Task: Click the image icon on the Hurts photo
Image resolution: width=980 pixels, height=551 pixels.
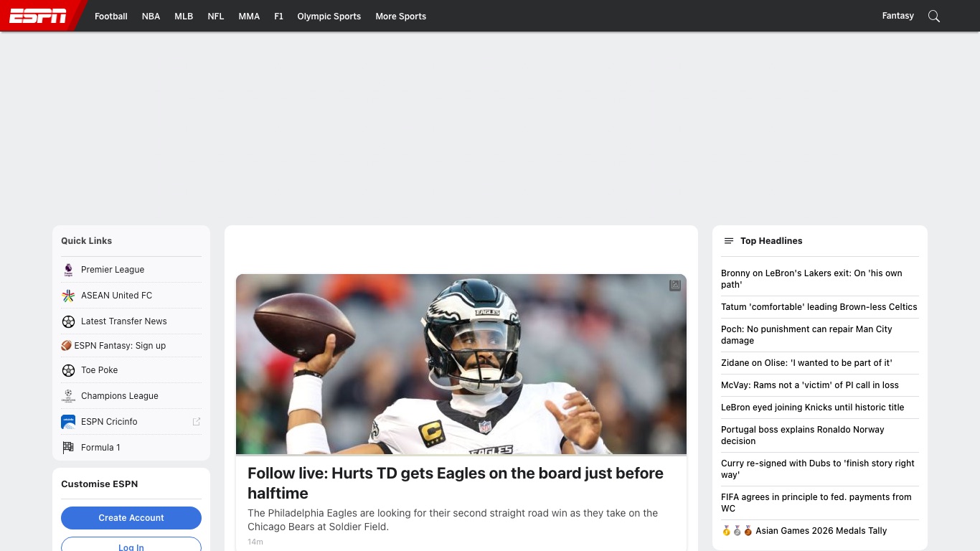Action: tap(675, 286)
